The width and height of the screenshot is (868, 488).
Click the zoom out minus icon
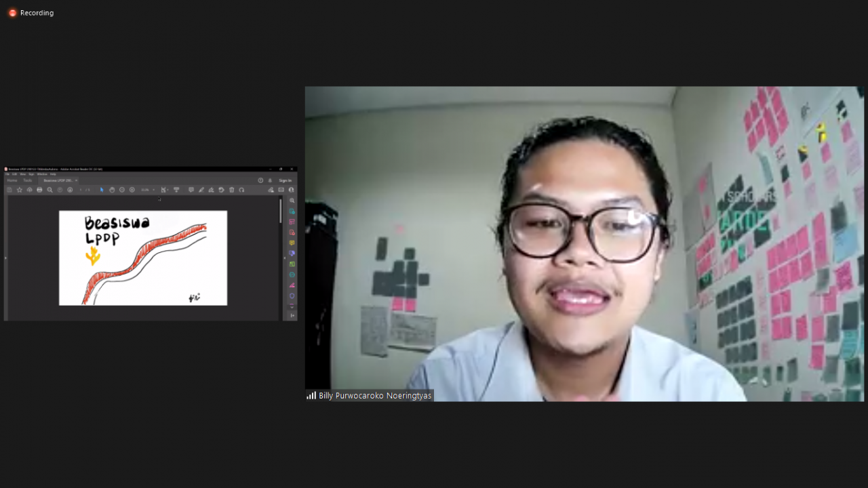tap(122, 190)
